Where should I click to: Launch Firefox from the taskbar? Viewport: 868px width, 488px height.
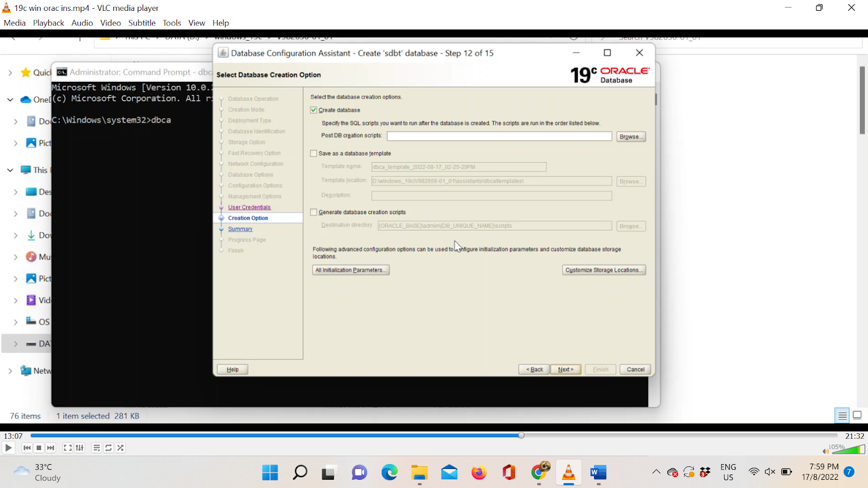coord(479,473)
